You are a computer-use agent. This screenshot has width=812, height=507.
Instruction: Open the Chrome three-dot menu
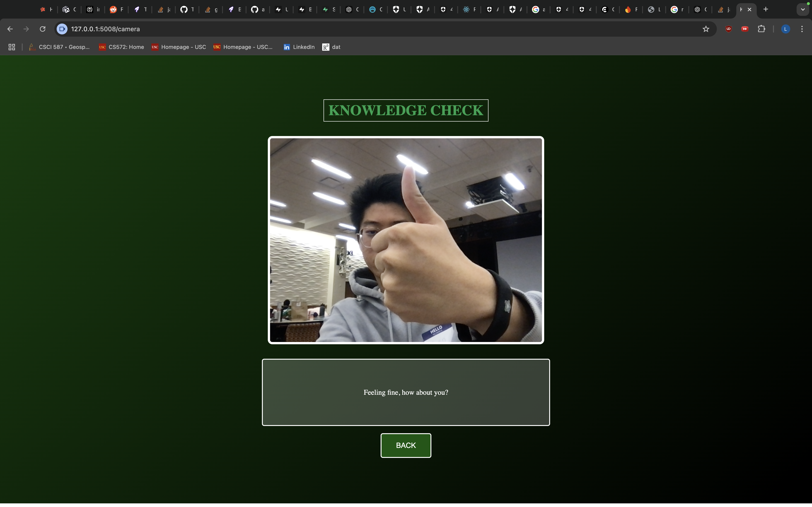(802, 29)
